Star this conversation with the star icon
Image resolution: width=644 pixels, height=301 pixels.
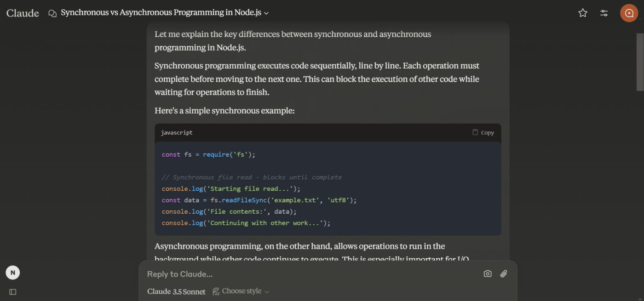(x=583, y=13)
